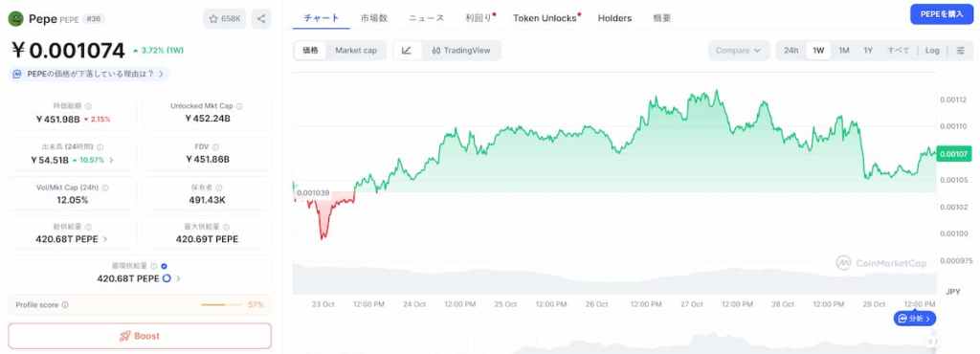This screenshot has height=354, width=980.
Task: Click the AI icon on PEPE price question
Action: (x=18, y=75)
